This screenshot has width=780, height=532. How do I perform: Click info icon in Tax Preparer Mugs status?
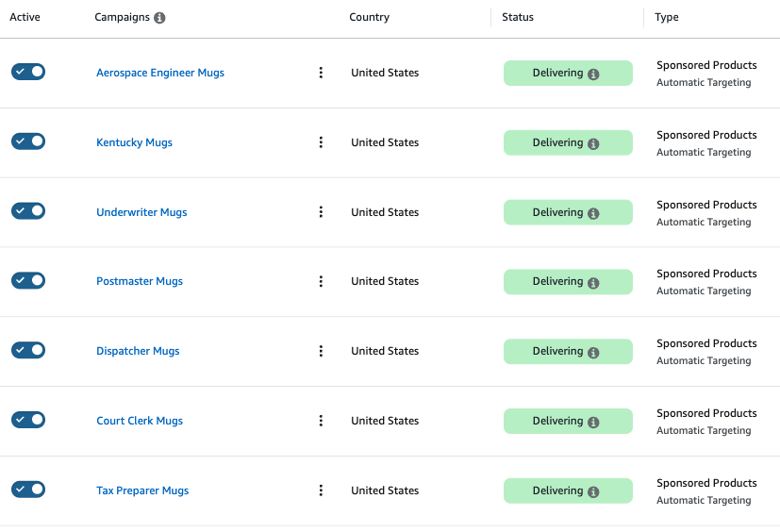click(x=593, y=492)
